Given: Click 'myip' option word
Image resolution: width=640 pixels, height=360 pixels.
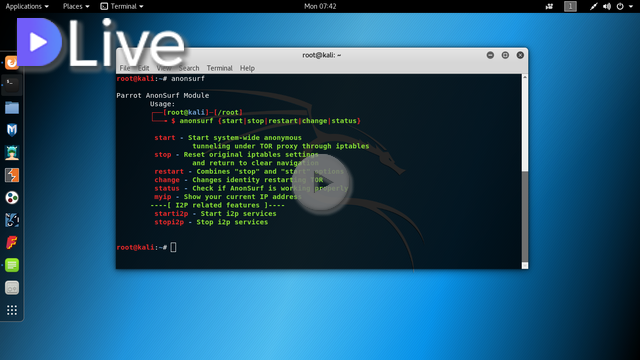Looking at the screenshot, I should pyautogui.click(x=162, y=197).
